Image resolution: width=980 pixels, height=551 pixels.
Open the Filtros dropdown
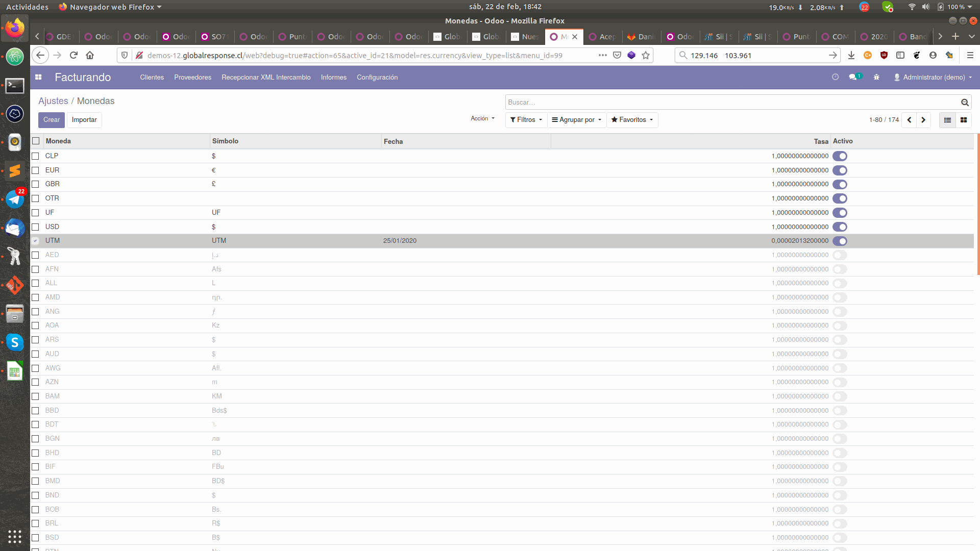pos(526,120)
